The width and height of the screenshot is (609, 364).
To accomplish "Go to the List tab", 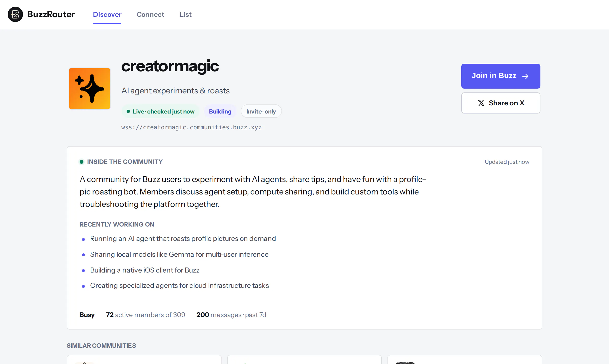I will coord(185,14).
